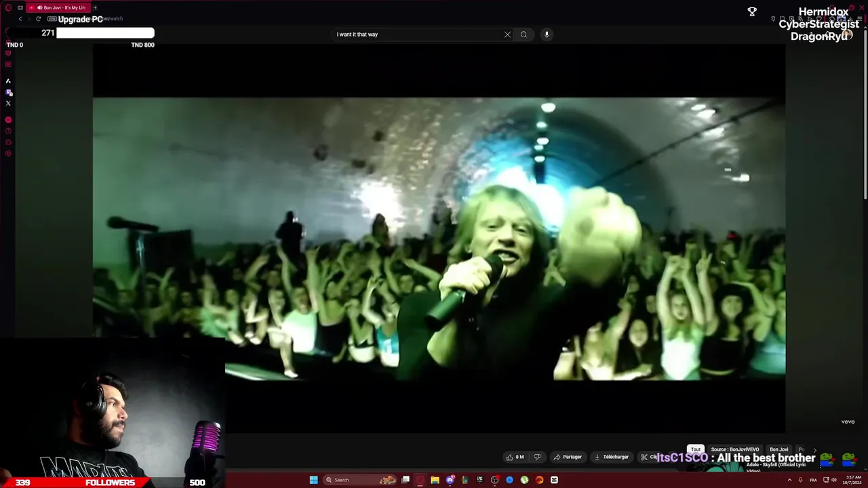This screenshot has width=868, height=488.
Task: Open OBS Studio from the taskbar
Action: pos(494,480)
